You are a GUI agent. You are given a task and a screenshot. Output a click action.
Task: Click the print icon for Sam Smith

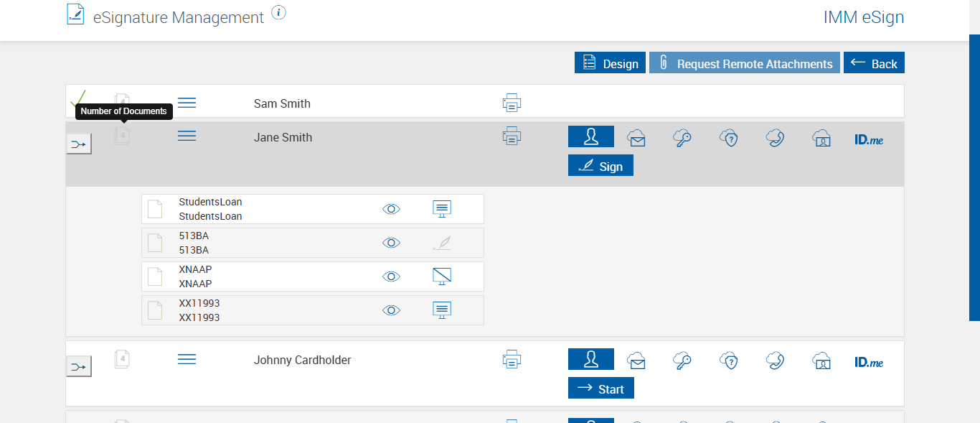pyautogui.click(x=511, y=103)
